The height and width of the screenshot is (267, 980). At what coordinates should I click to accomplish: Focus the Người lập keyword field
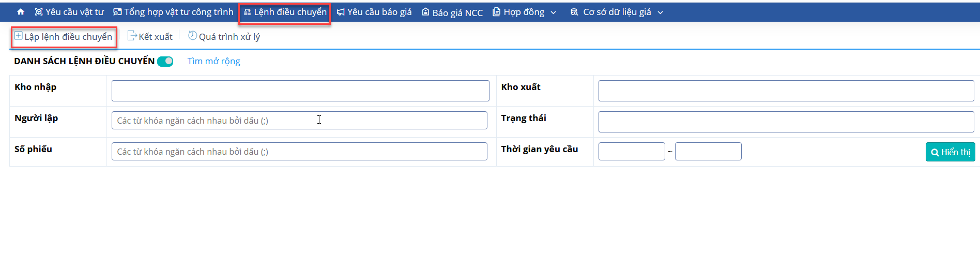pyautogui.click(x=299, y=121)
